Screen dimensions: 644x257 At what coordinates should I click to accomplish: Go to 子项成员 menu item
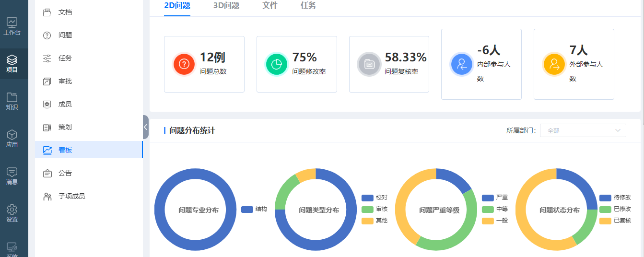coord(71,196)
